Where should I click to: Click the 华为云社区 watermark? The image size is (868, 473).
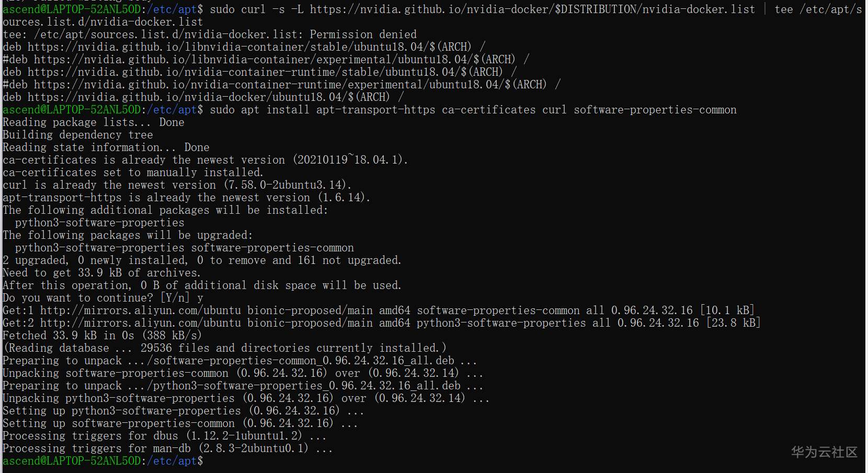click(824, 452)
